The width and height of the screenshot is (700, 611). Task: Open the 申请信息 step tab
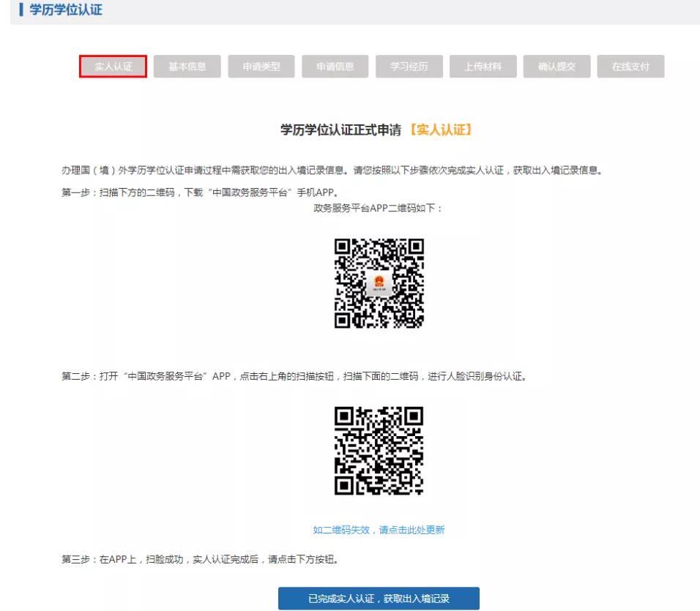335,67
